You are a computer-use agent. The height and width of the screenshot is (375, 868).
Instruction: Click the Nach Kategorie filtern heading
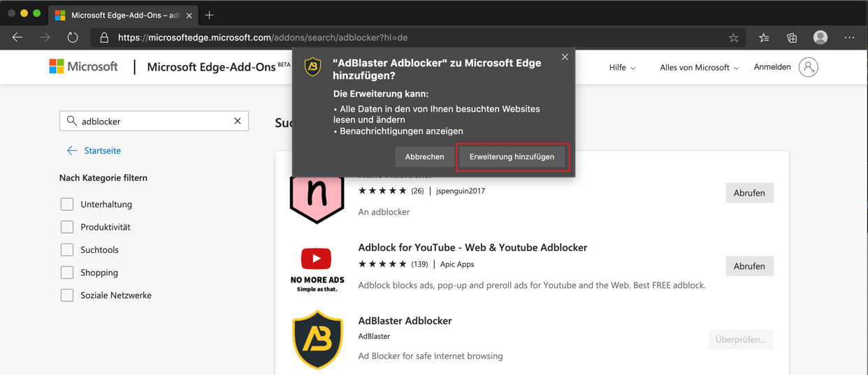click(x=103, y=177)
